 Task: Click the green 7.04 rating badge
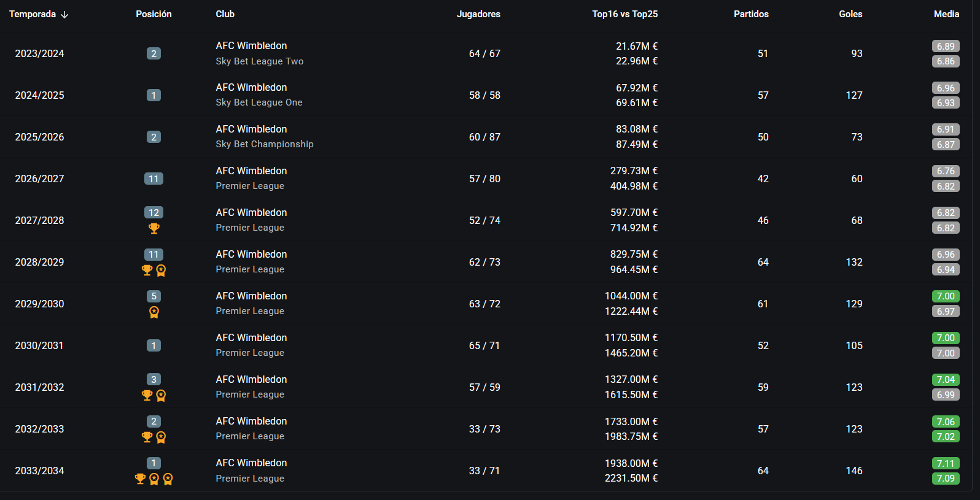pos(946,380)
